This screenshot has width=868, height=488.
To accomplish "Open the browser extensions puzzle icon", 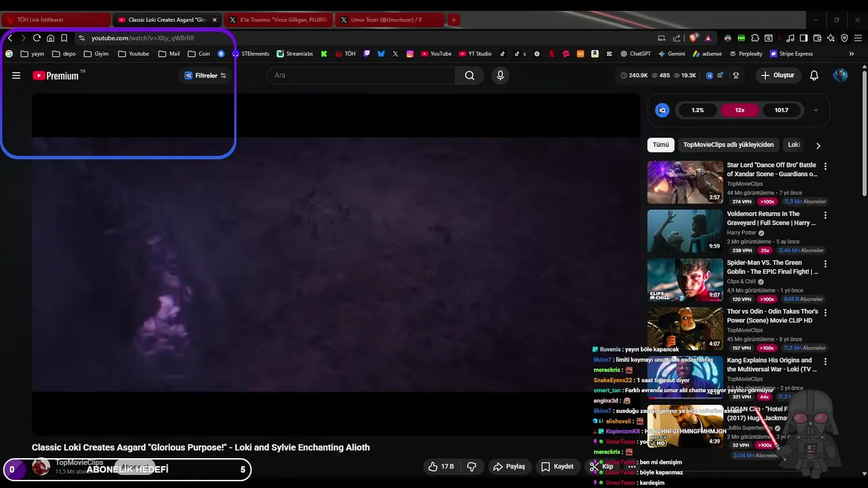I will 755,38.
